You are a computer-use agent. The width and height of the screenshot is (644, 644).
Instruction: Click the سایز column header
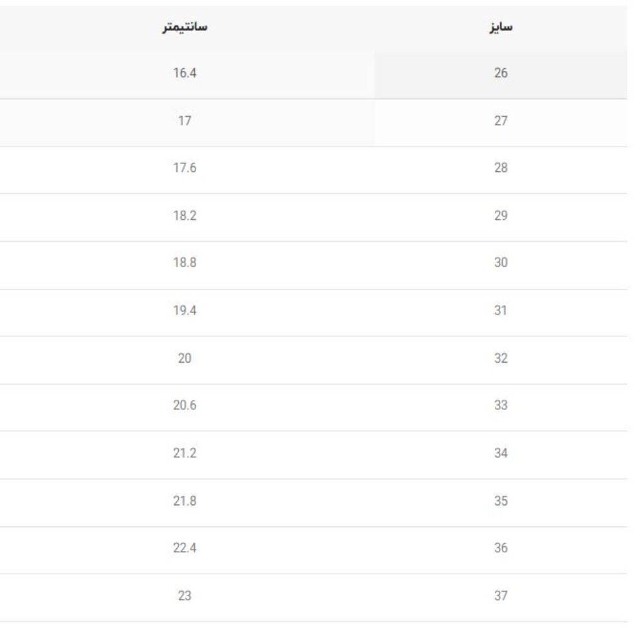point(501,27)
